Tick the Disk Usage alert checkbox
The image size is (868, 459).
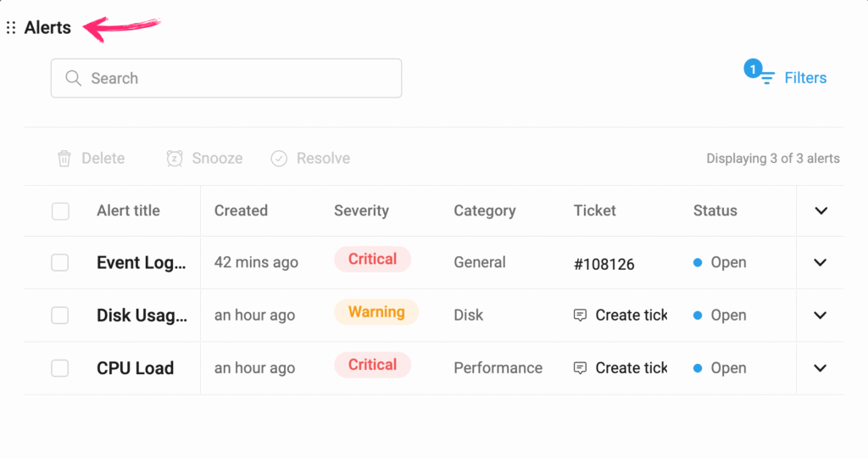pos(60,316)
